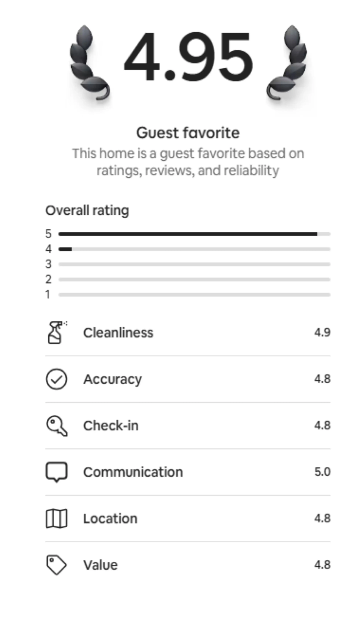Click the Communication 5.0 score
Image resolution: width=364 pixels, height=644 pixels.
(322, 472)
